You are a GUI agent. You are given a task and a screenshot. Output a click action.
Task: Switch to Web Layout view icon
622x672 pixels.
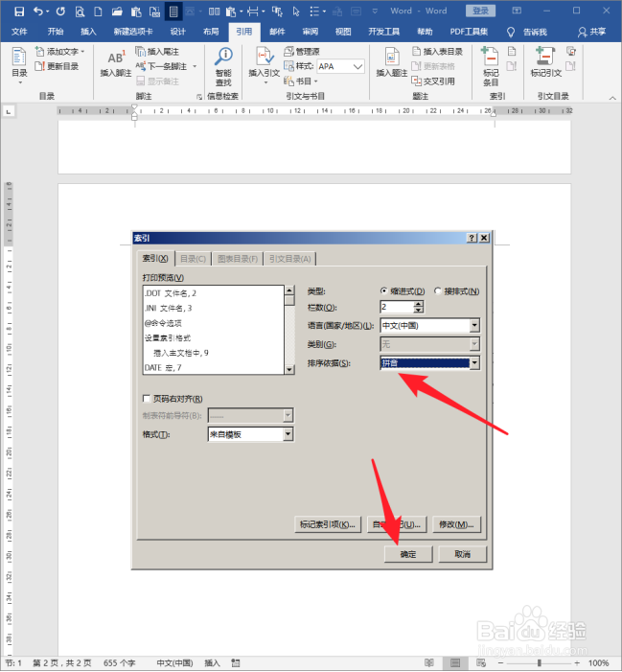pos(481,663)
